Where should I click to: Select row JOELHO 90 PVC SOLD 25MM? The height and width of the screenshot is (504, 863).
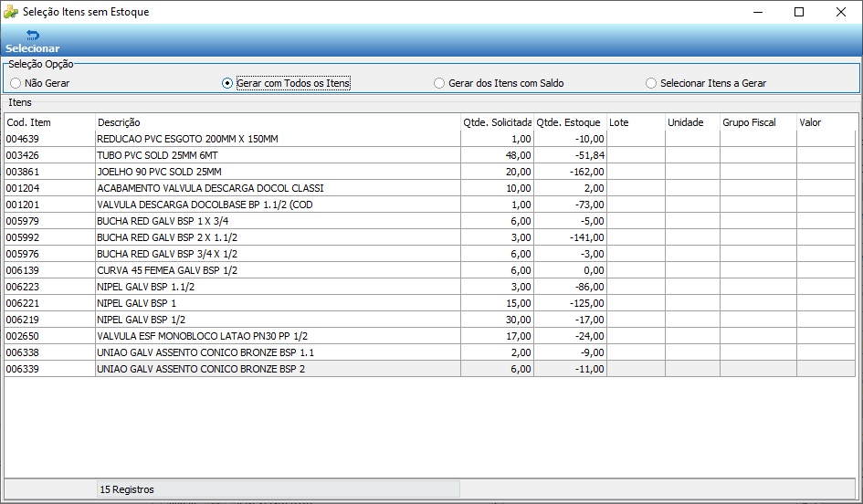(x=430, y=172)
